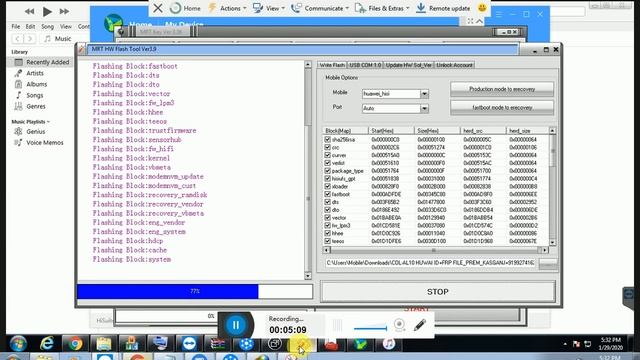This screenshot has width=640, height=360.
Task: Uncheck the crc block checkbox
Action: (x=327, y=147)
